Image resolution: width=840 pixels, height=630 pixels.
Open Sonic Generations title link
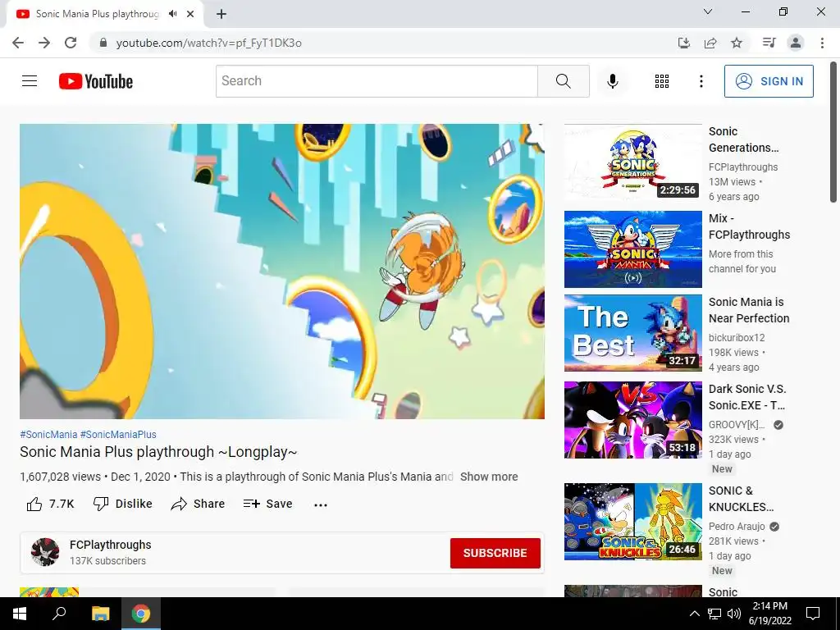click(743, 139)
